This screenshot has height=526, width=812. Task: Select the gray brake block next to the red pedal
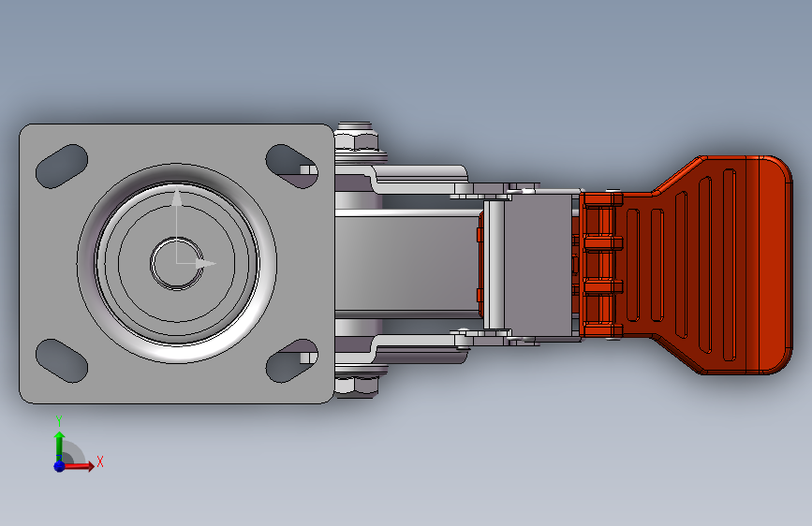click(538, 264)
